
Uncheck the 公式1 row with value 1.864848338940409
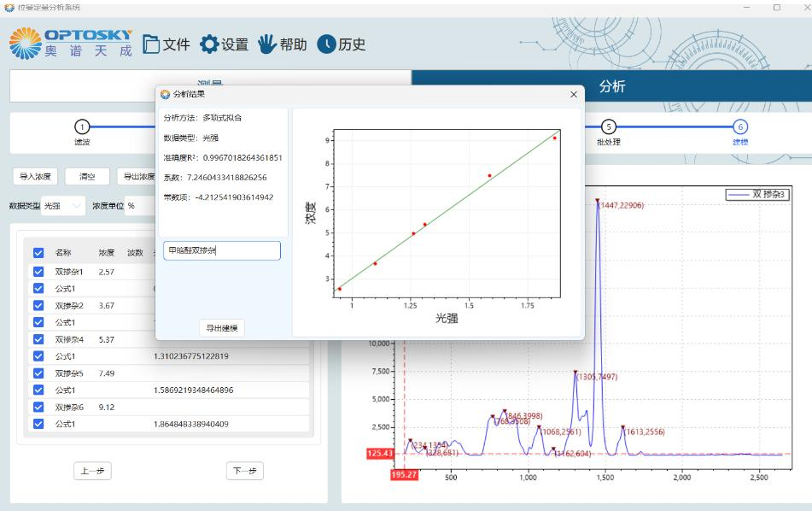coord(38,424)
